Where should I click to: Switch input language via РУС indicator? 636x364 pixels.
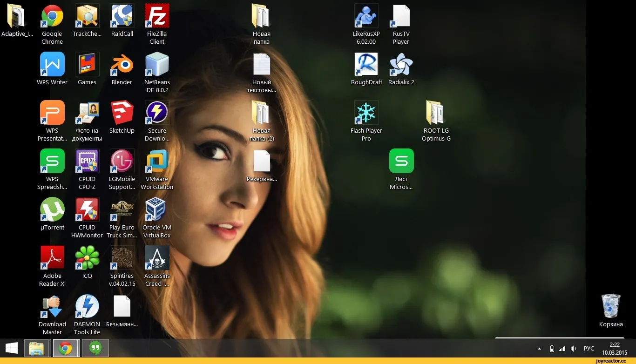pos(589,349)
